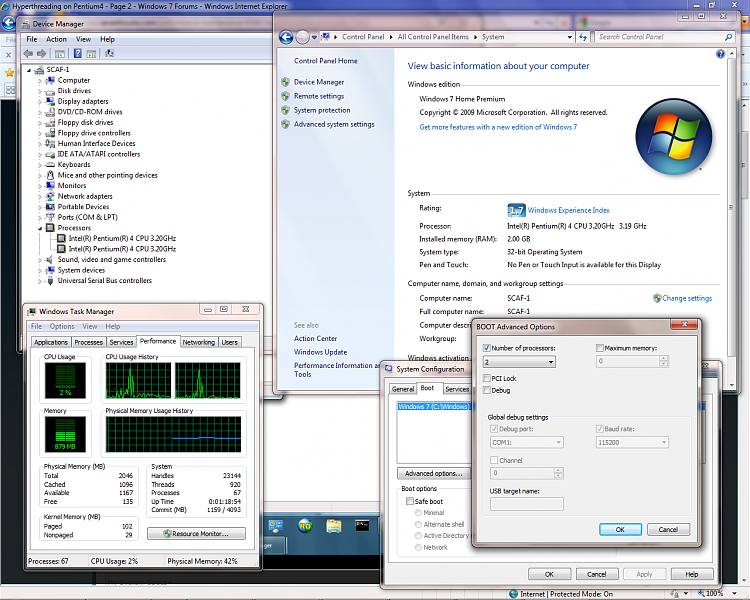Click the RD globe icon on the taskbar

[x=305, y=526]
